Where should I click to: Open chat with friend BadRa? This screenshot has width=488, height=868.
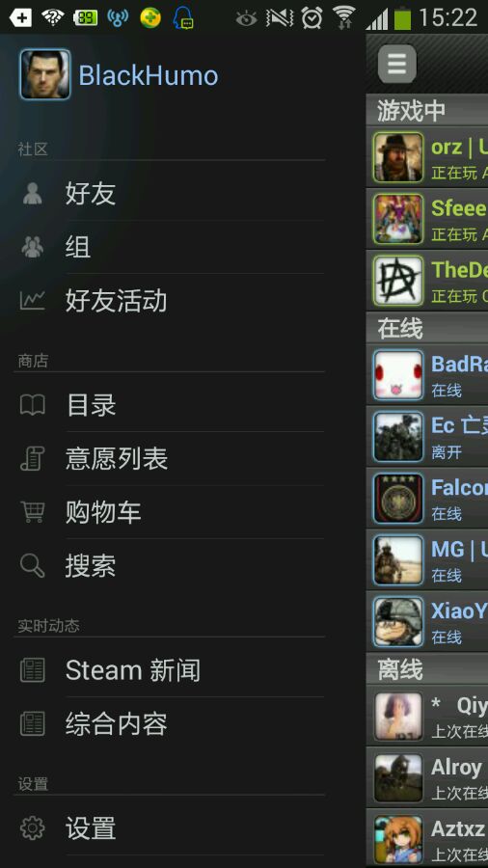[x=426, y=374]
